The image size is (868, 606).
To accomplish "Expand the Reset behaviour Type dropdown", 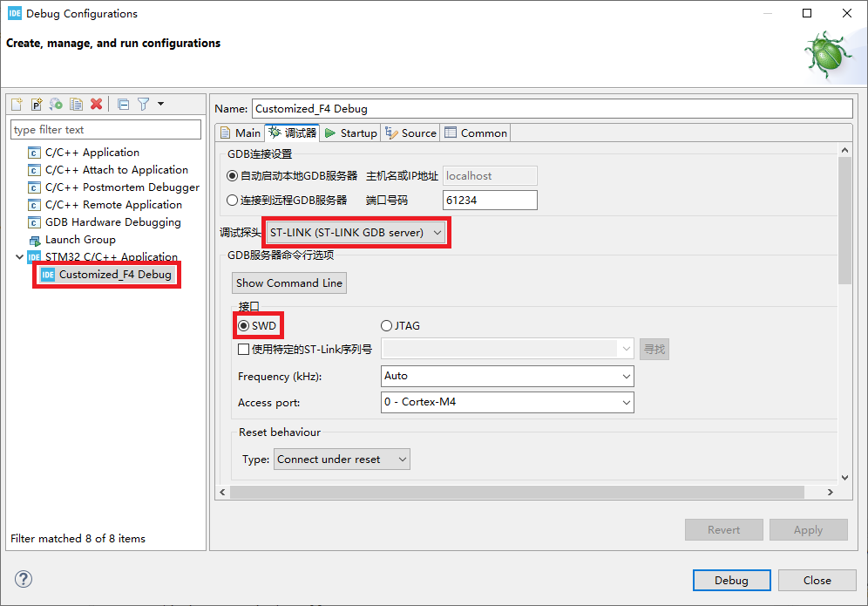I will pos(342,460).
